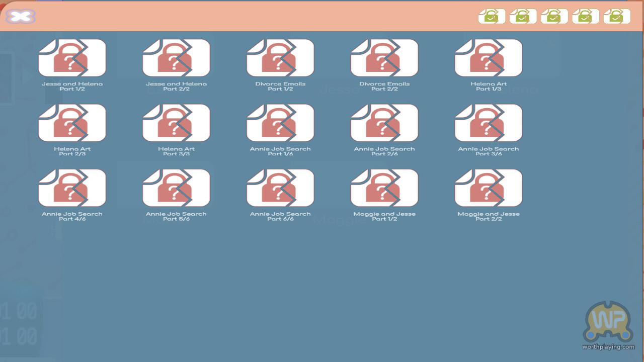Select Maggie and Jesse Part 1/2 file
The height and width of the screenshot is (362, 644).
(x=384, y=188)
